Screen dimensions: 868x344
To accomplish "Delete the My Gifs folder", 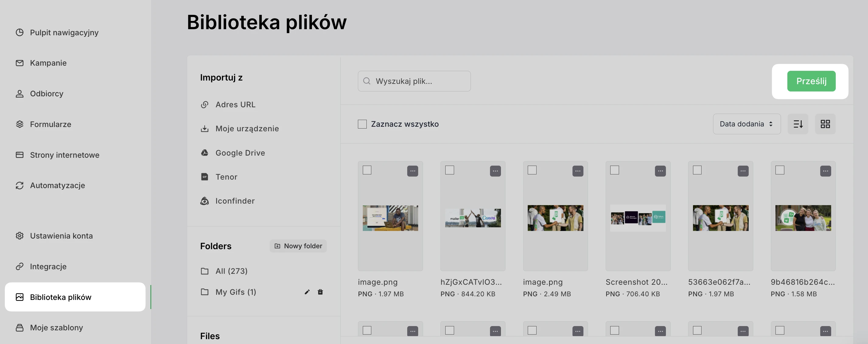I will 320,292.
